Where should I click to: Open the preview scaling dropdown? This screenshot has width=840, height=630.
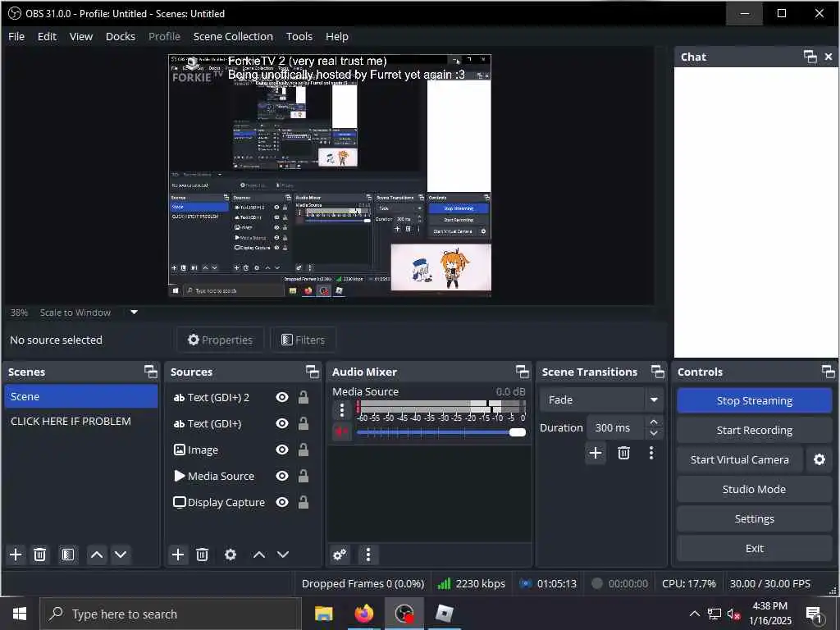point(134,313)
